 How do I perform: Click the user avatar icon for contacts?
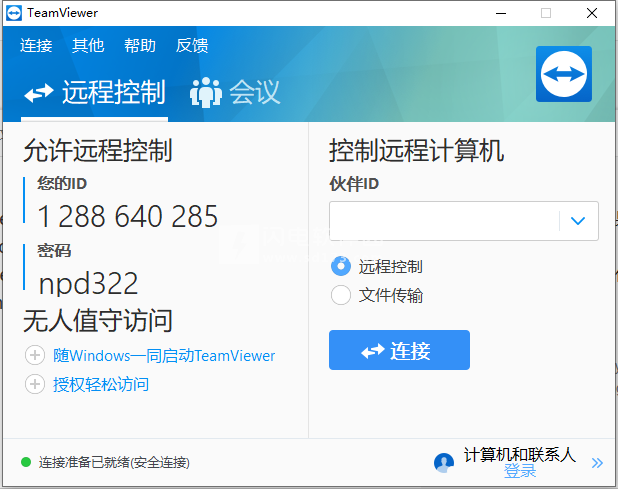click(x=444, y=463)
